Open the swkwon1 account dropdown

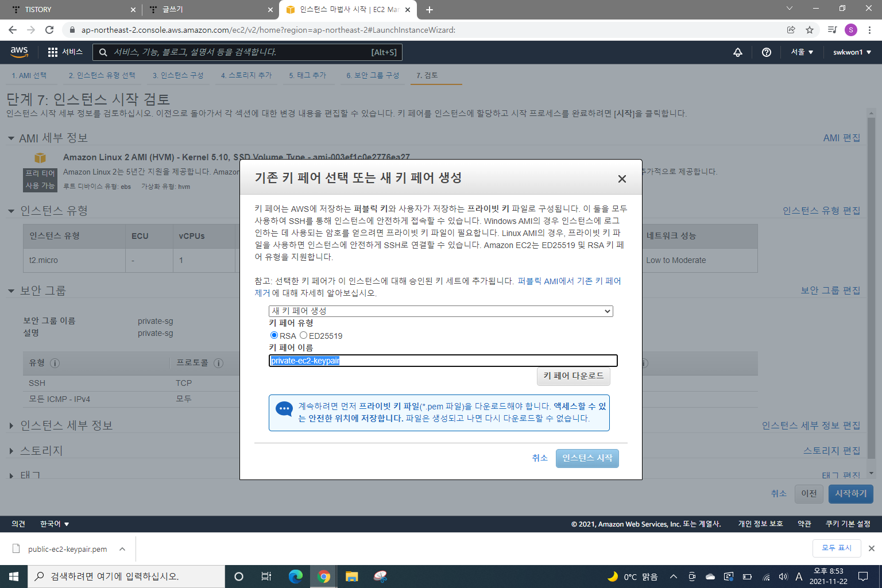click(852, 52)
